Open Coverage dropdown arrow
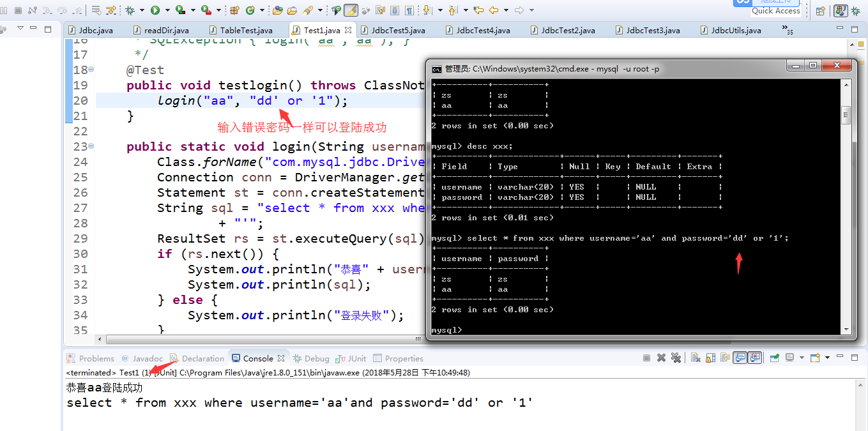This screenshot has width=868, height=431. [x=193, y=10]
